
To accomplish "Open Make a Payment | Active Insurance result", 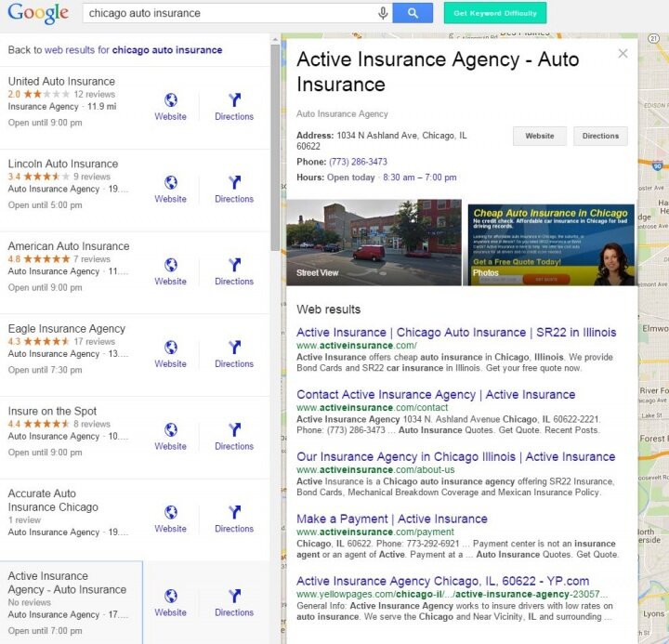I will [x=392, y=519].
